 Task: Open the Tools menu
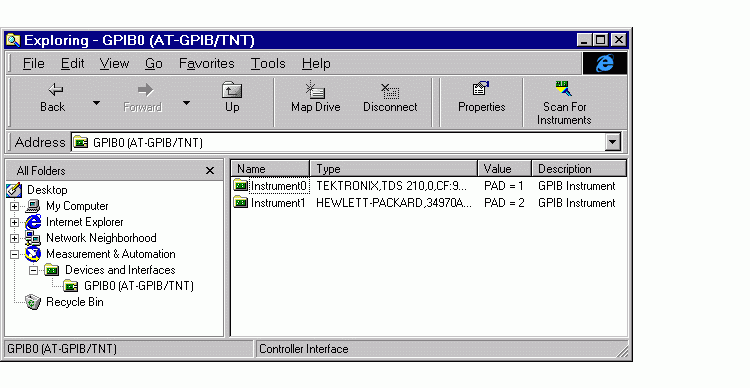[x=268, y=64]
